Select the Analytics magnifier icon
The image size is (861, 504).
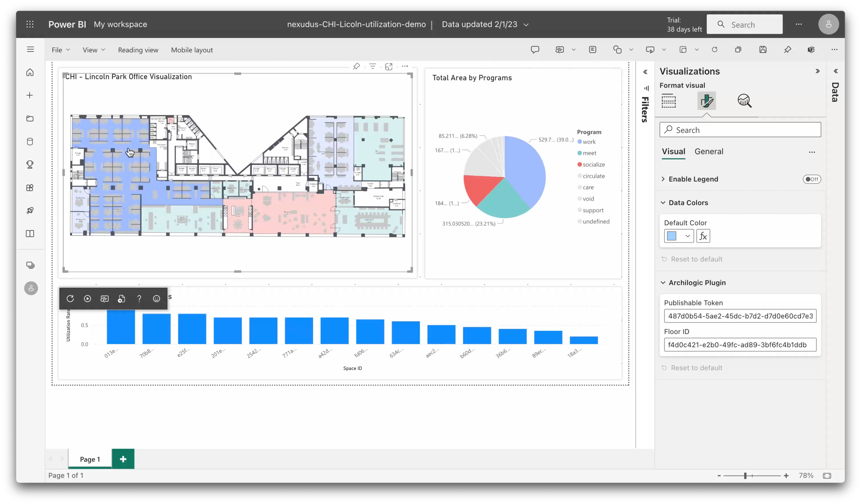[x=744, y=101]
